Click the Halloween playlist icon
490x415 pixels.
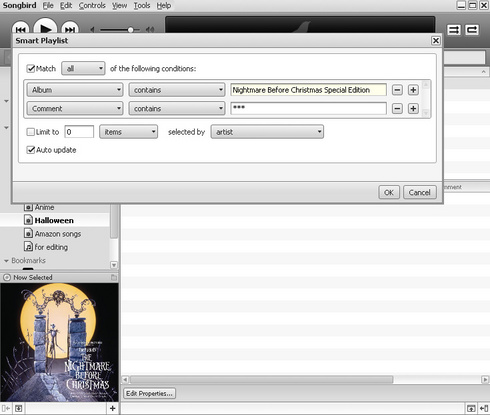(x=29, y=220)
